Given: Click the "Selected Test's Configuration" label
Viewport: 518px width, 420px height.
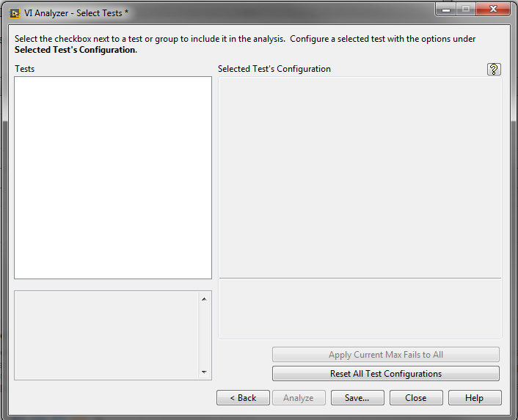Looking at the screenshot, I should (274, 69).
